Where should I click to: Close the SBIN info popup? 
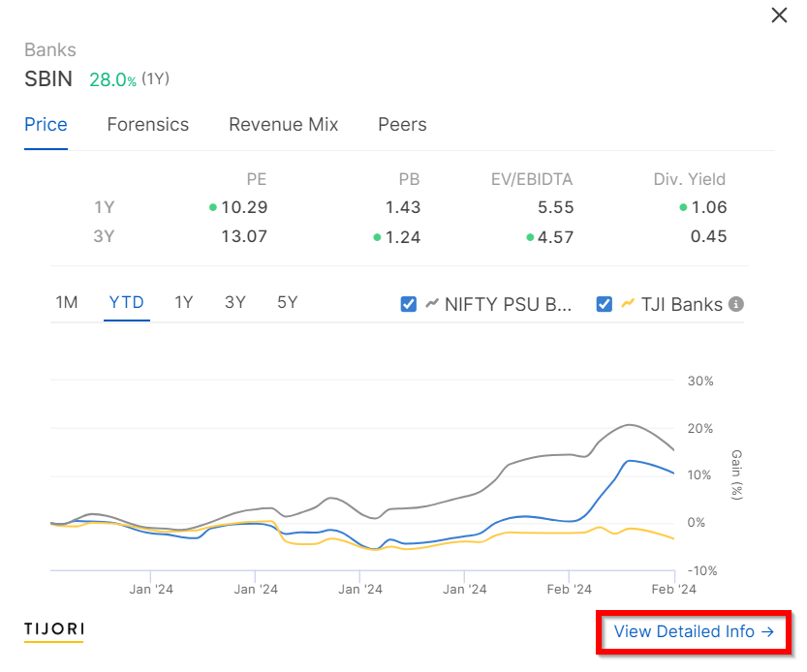(x=779, y=15)
